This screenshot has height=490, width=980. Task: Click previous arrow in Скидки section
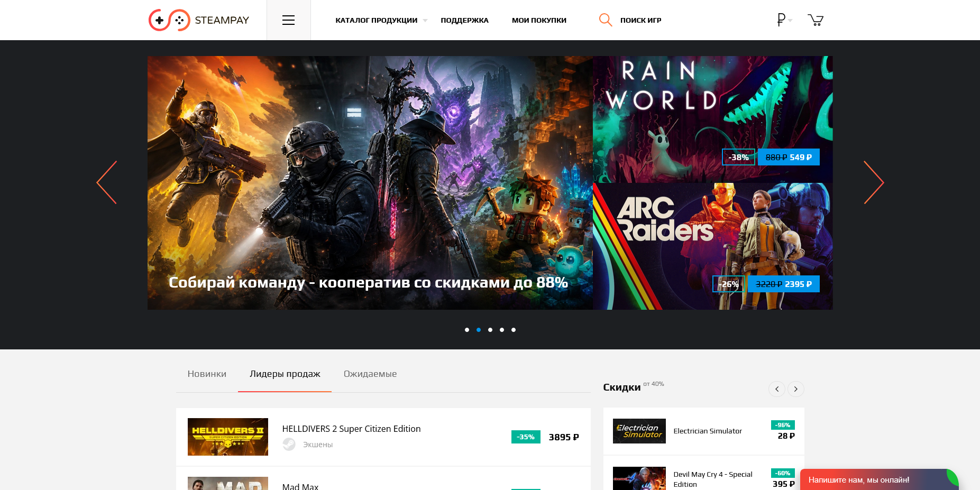click(777, 389)
